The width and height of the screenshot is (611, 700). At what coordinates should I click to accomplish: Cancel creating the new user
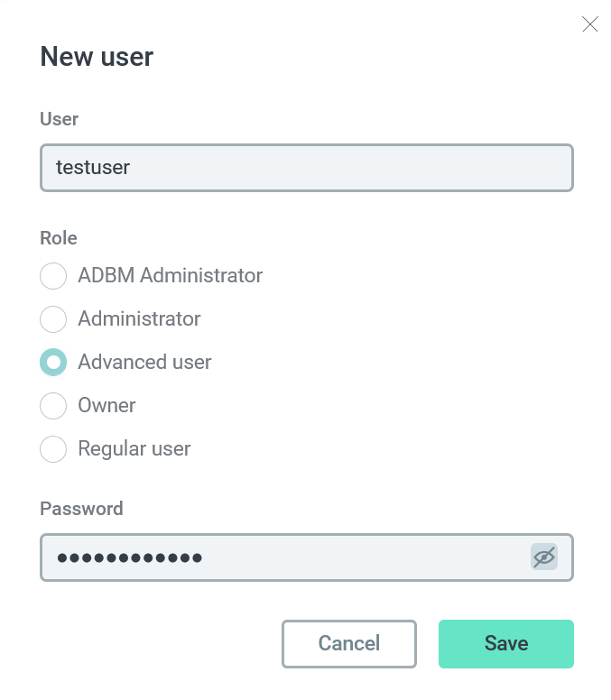[x=349, y=644]
